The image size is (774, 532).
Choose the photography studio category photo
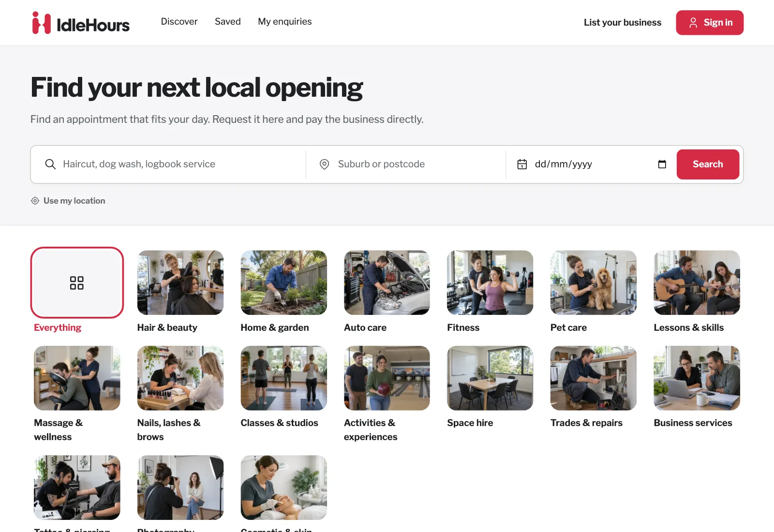click(x=180, y=488)
